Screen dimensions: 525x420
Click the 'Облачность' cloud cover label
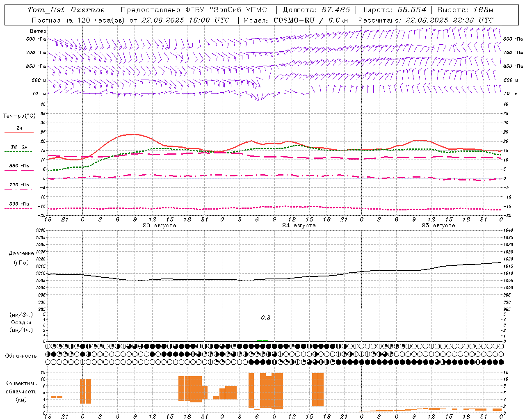(x=21, y=356)
